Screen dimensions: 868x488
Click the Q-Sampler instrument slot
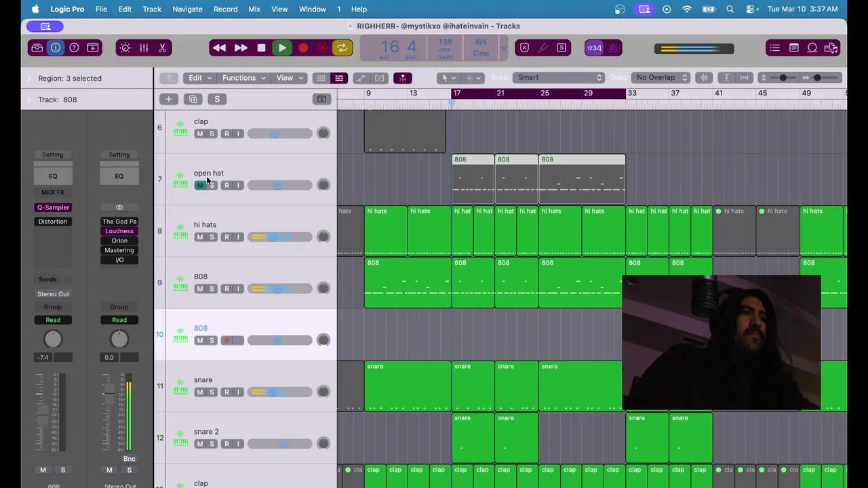[x=53, y=207]
